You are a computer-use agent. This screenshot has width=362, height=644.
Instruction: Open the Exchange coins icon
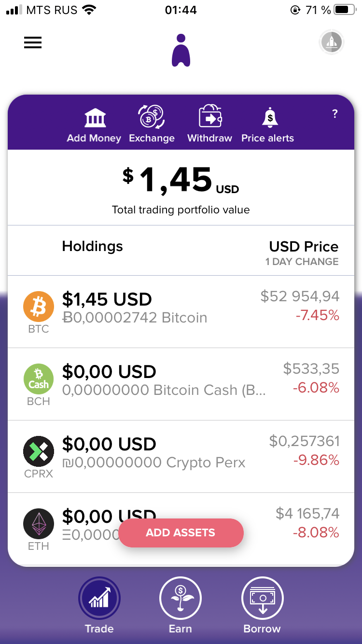152,116
